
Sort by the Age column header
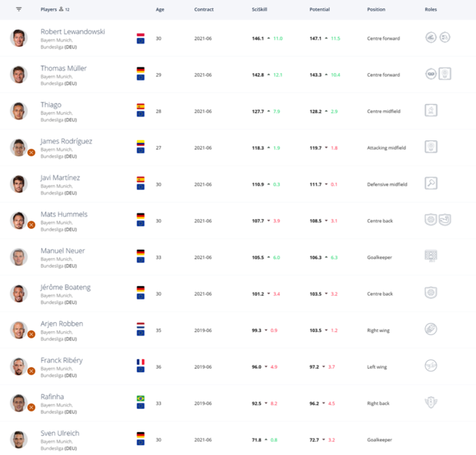160,10
